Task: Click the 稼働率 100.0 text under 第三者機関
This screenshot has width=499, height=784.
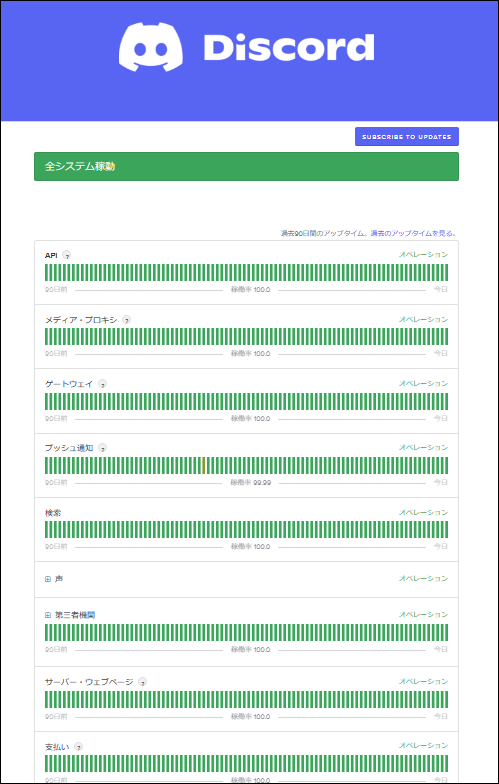Action: tap(250, 650)
